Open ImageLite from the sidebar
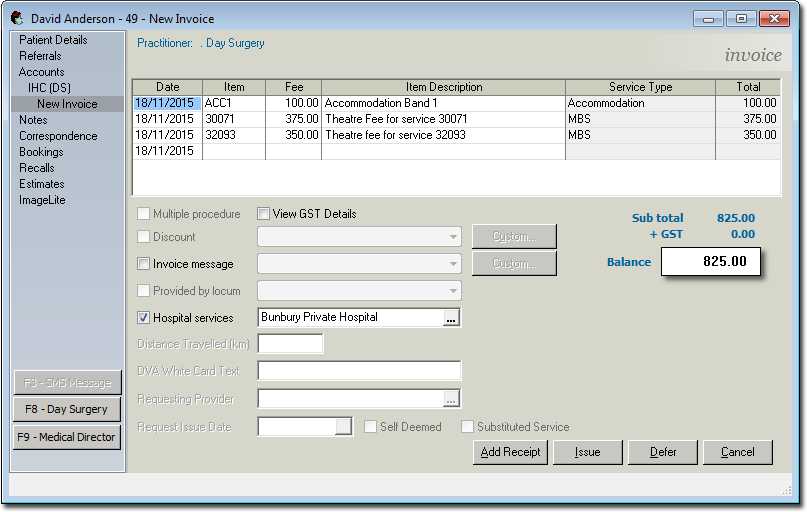This screenshot has width=807, height=512. pyautogui.click(x=41, y=200)
